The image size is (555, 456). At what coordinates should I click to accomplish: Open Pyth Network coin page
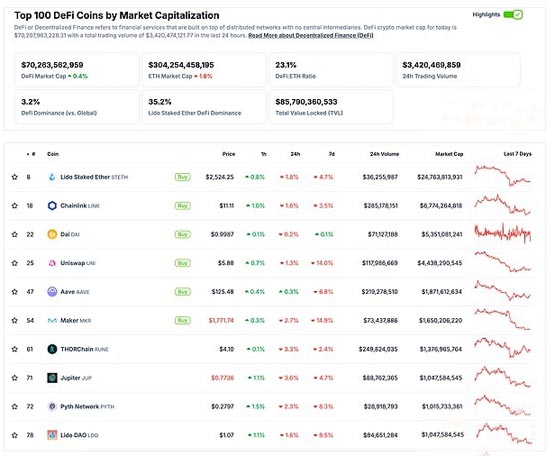click(x=87, y=406)
